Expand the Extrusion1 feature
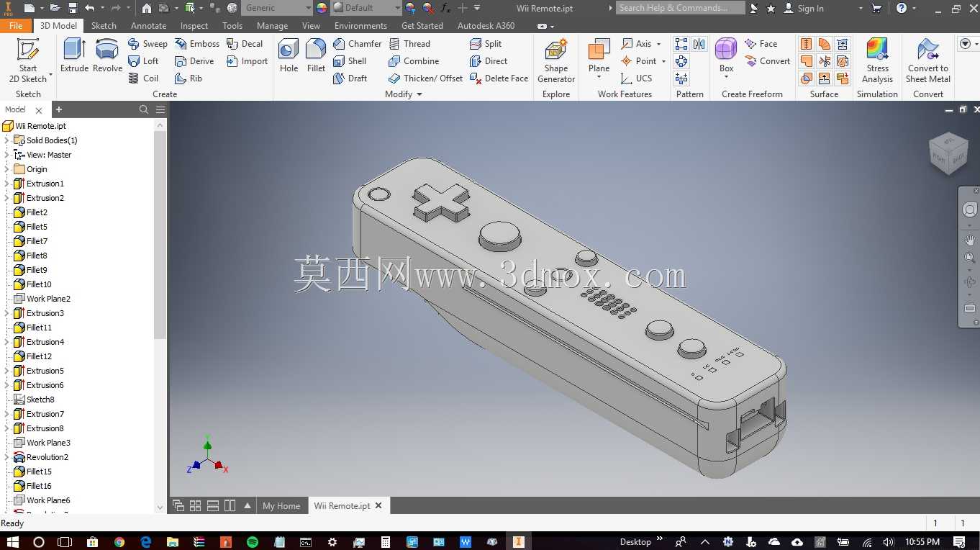980x550 pixels. pos(6,184)
